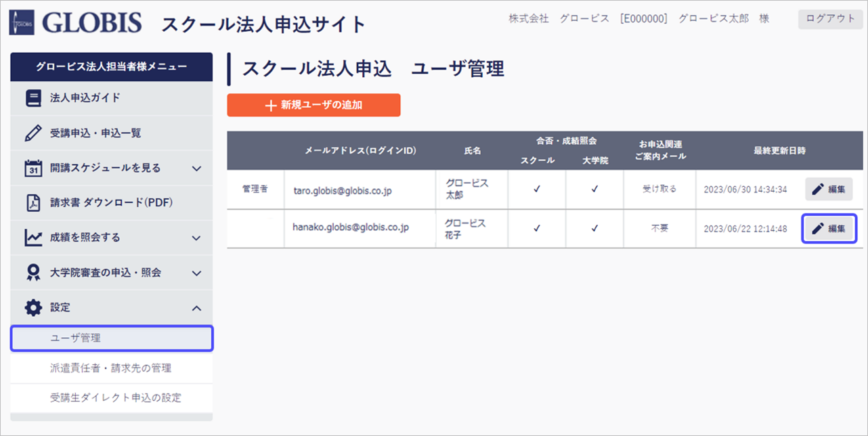Click the 不要 mail setting cell

(x=659, y=229)
